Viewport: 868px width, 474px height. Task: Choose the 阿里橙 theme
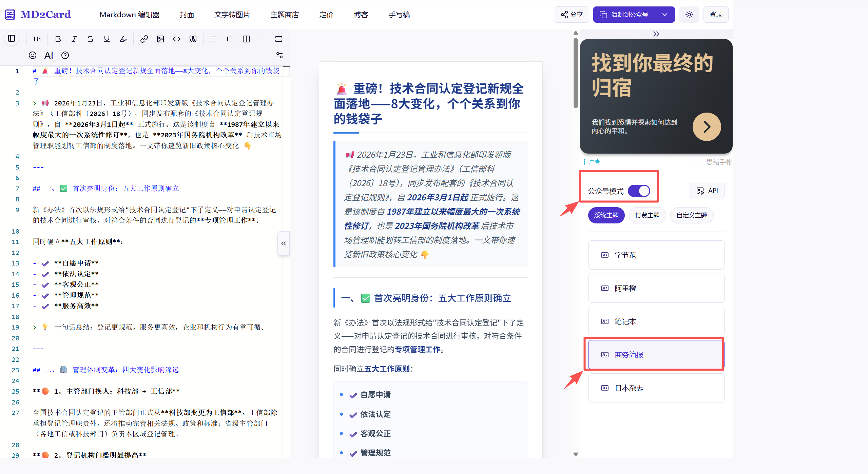[656, 288]
